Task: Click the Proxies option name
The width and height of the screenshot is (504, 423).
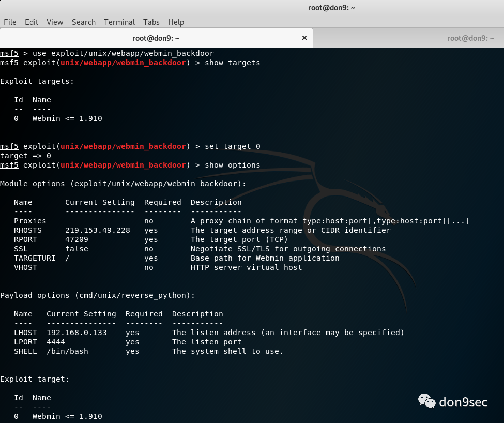Action: pos(30,221)
